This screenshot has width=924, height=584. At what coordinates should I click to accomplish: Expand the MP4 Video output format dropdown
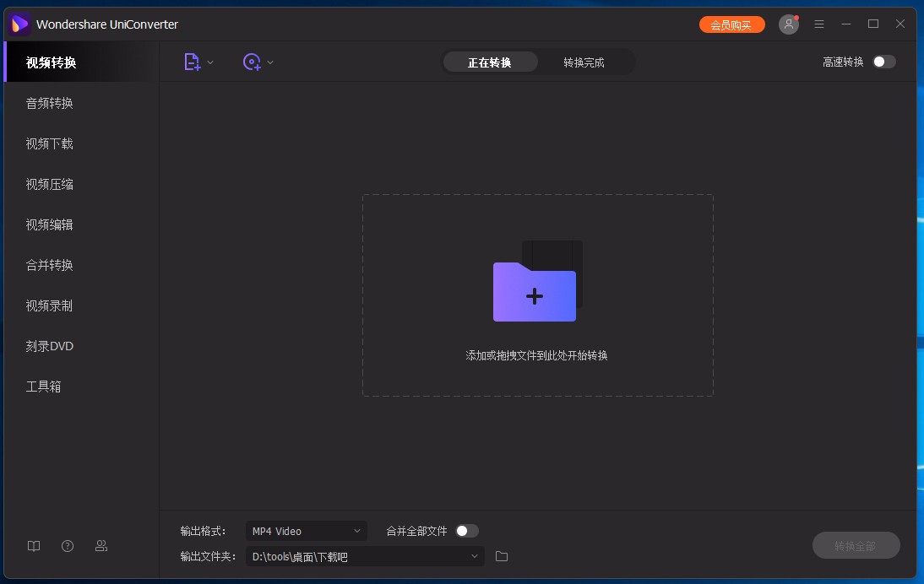(306, 531)
